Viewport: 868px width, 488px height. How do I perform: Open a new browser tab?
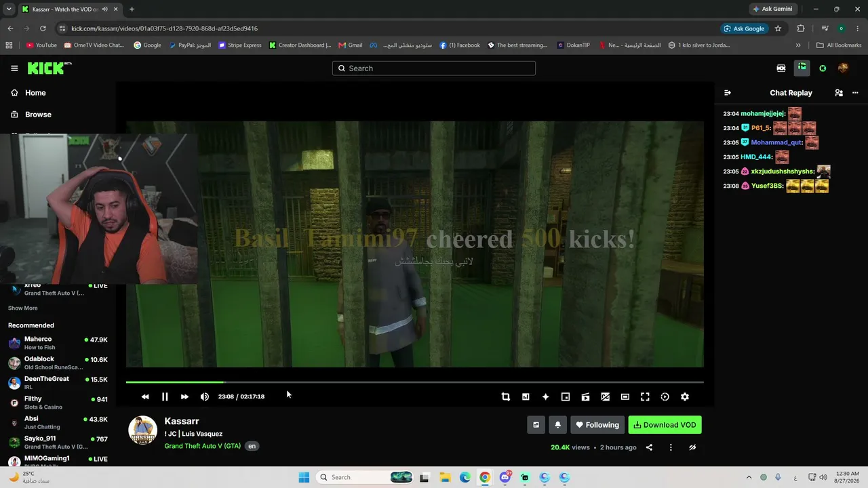132,9
